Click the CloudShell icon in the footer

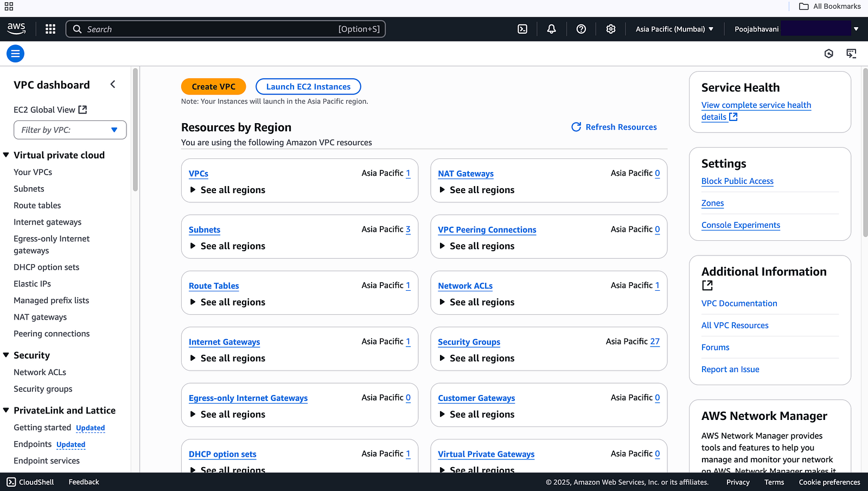tap(11, 482)
